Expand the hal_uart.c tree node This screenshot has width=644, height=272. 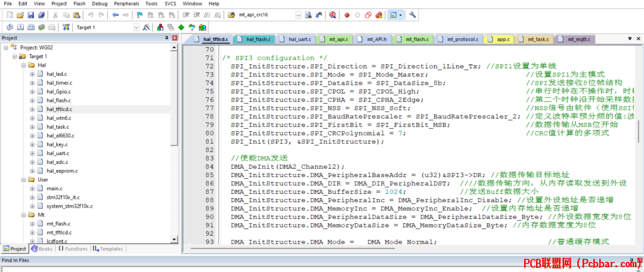click(x=32, y=153)
